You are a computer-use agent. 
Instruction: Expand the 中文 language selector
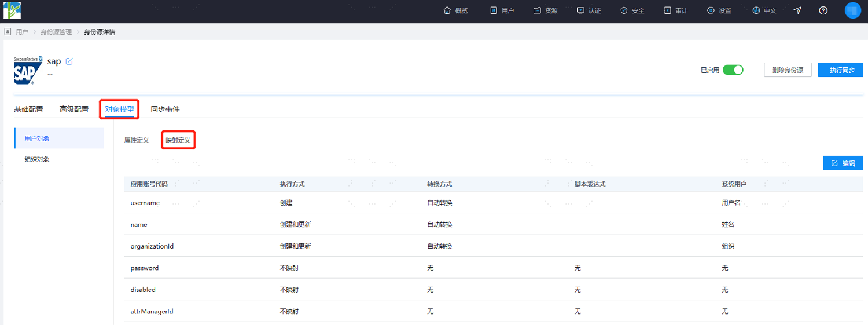[764, 10]
